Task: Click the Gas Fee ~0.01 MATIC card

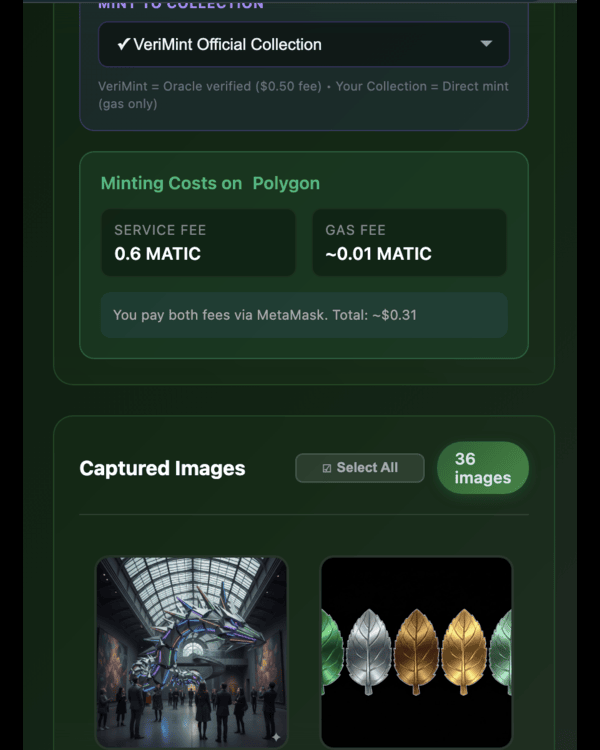Action: pyautogui.click(x=410, y=243)
